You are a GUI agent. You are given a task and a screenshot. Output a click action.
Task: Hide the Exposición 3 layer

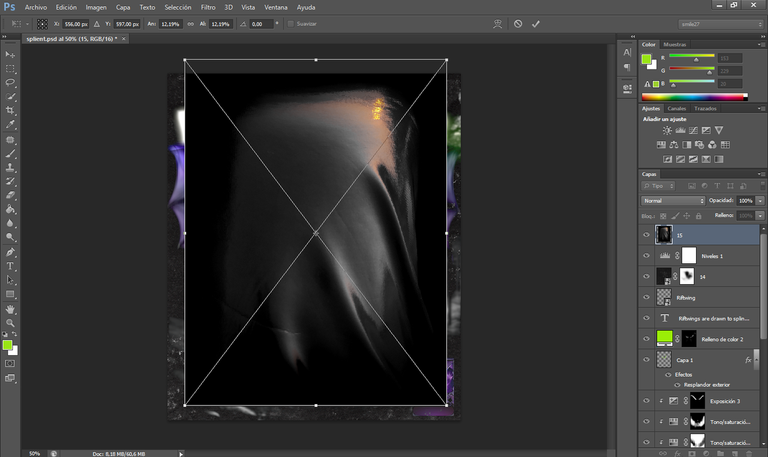point(646,401)
